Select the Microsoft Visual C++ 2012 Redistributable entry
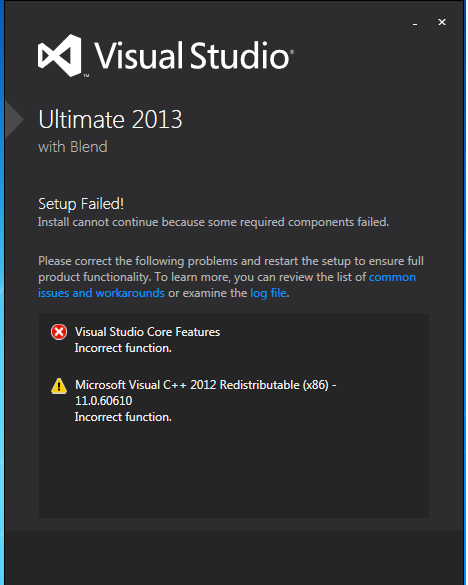Image resolution: width=468 pixels, height=585 pixels. coord(206,385)
